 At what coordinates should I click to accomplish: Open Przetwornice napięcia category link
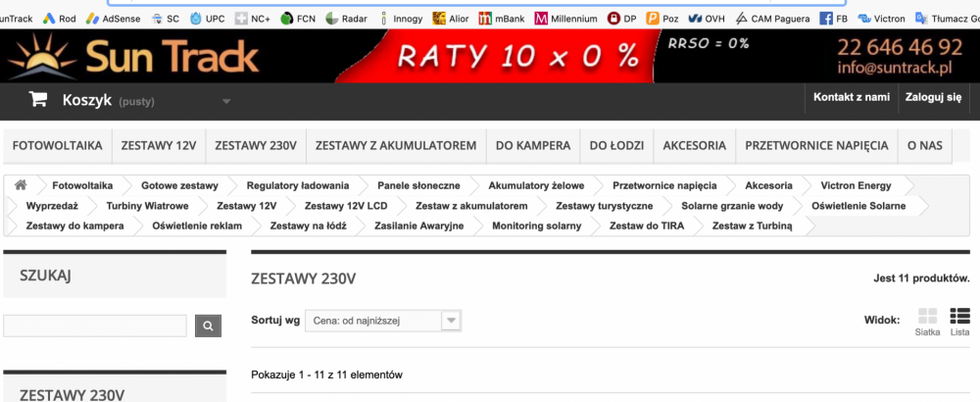(x=664, y=185)
